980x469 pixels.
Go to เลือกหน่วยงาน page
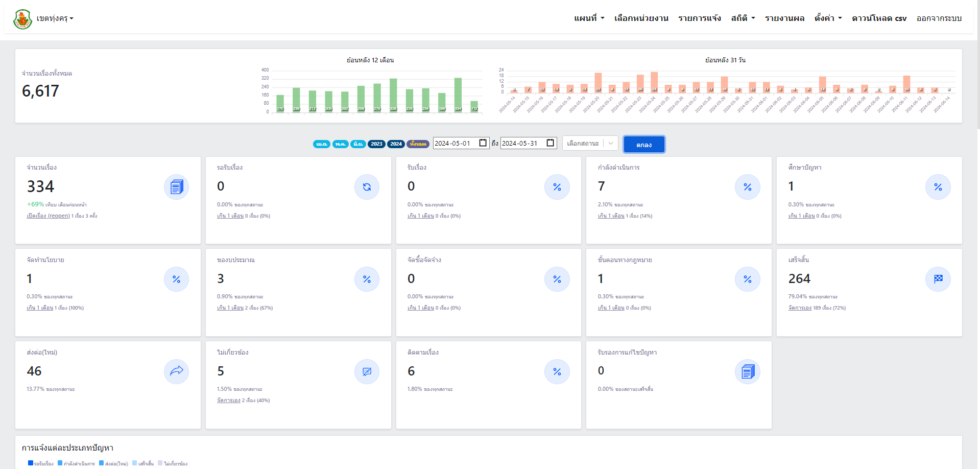click(641, 18)
